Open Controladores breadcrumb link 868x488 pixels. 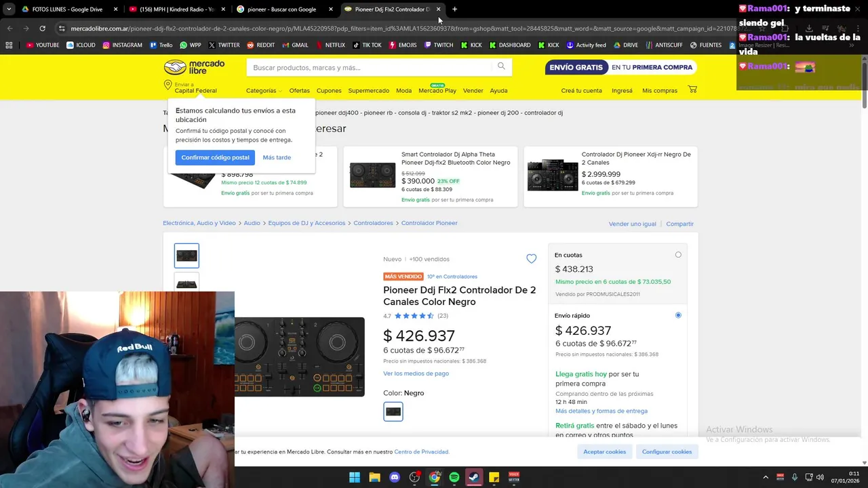coord(373,223)
